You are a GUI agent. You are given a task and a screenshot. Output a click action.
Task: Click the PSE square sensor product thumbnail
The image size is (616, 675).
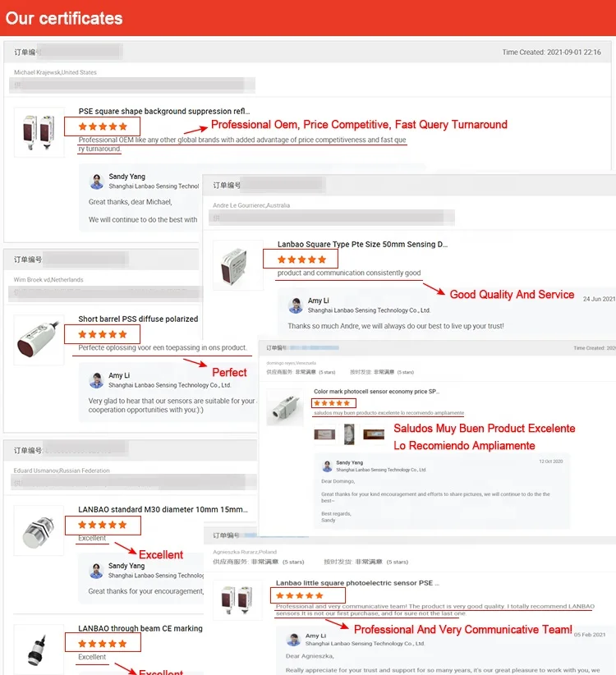point(39,132)
